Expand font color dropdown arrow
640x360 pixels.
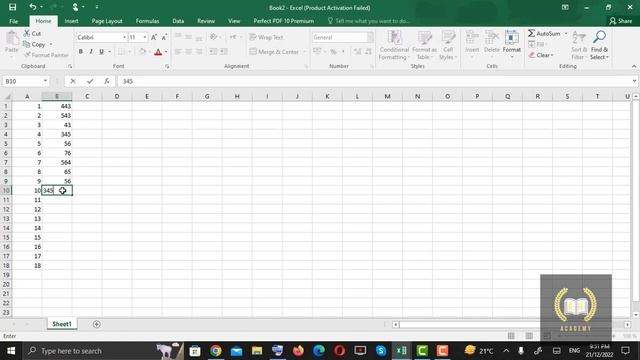pos(166,52)
